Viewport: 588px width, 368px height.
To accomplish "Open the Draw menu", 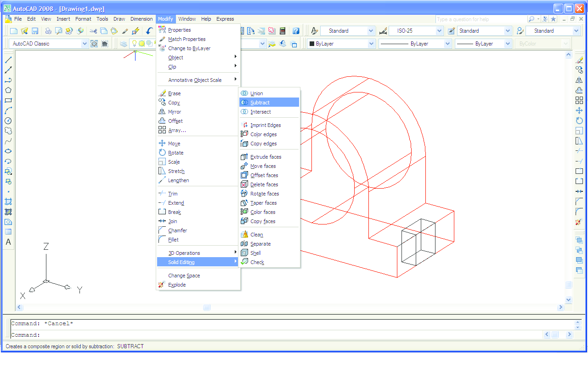I will pos(119,19).
